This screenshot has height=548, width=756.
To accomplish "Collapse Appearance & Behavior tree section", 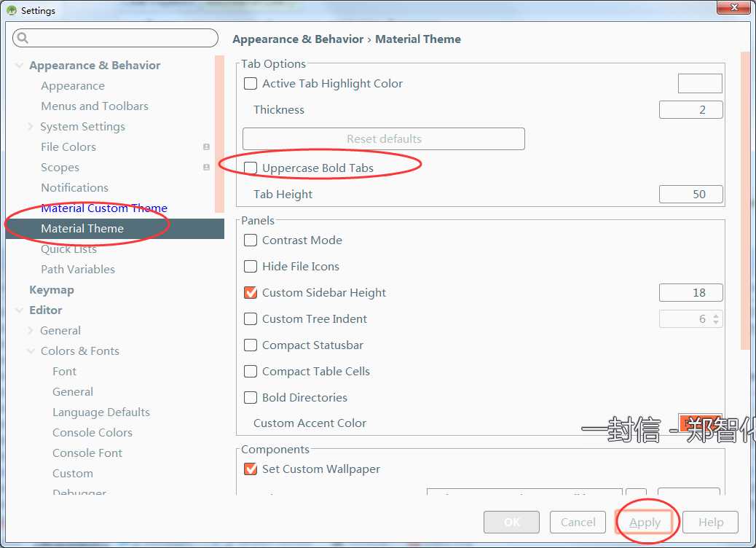I will [x=19, y=65].
